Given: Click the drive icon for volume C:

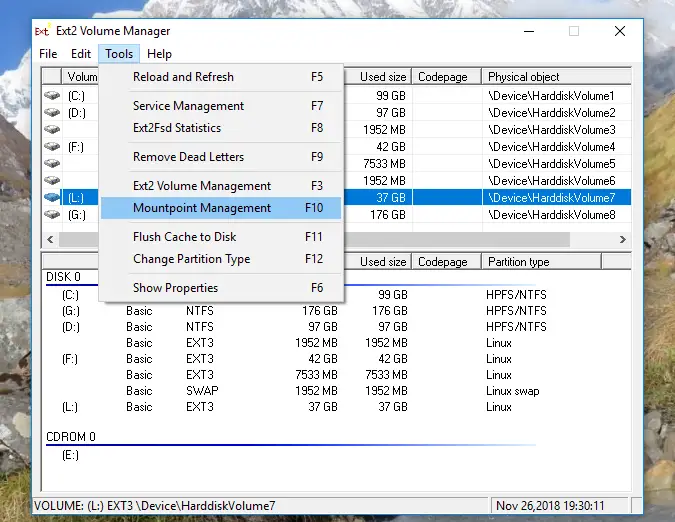Looking at the screenshot, I should 52,96.
